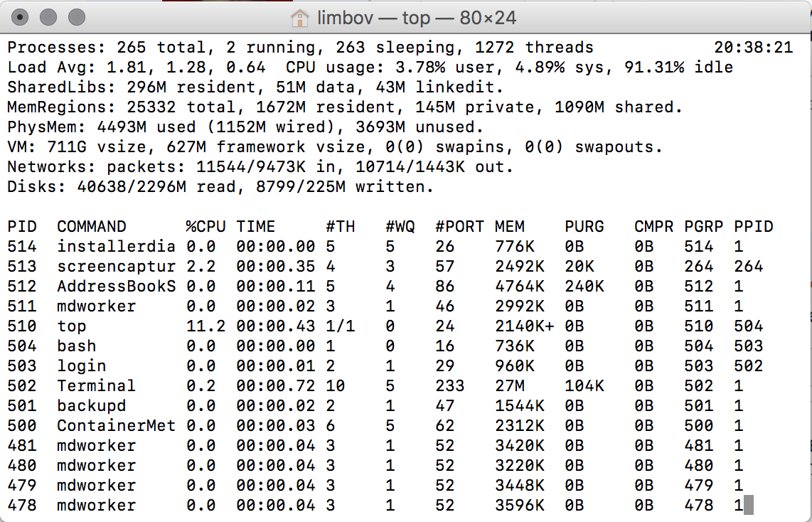Click the home folder icon in title bar
This screenshot has width=812, height=522.
(300, 18)
